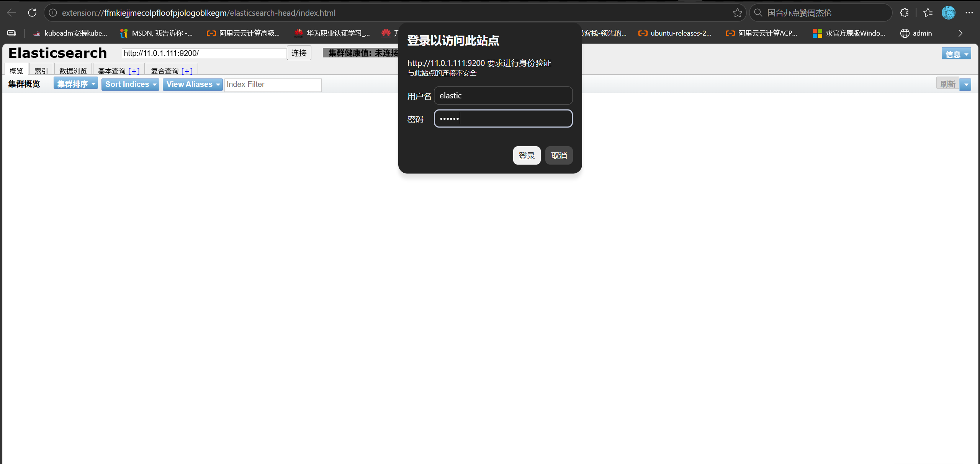Open the 信息 dropdown menu
The height and width of the screenshot is (464, 980).
click(x=956, y=54)
